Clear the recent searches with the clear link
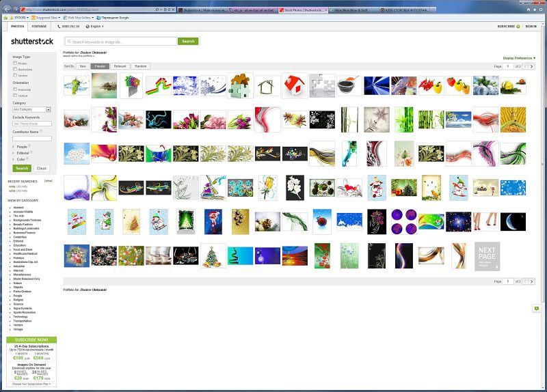Viewport: 547px width, 392px height. [48, 181]
